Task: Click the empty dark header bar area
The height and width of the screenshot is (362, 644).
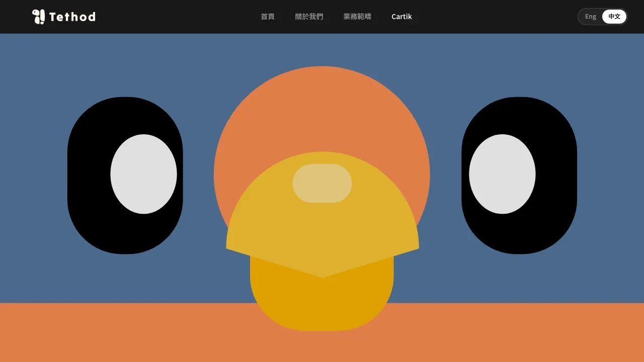Action: click(x=176, y=17)
